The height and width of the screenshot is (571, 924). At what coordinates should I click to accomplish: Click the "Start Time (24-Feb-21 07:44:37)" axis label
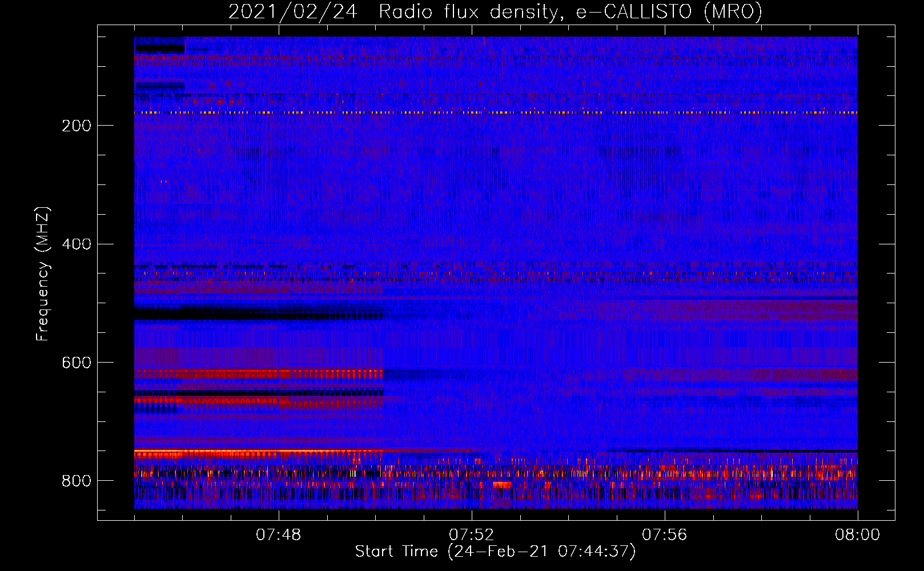point(495,552)
